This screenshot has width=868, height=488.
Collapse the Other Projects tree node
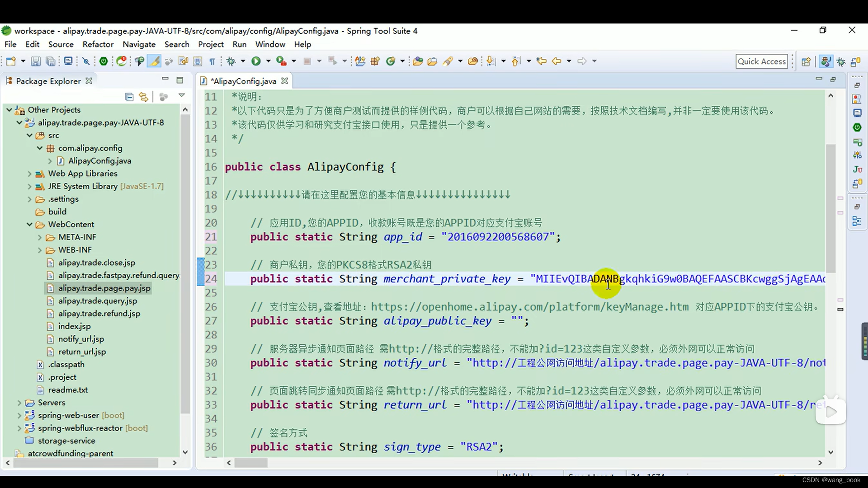click(x=9, y=110)
